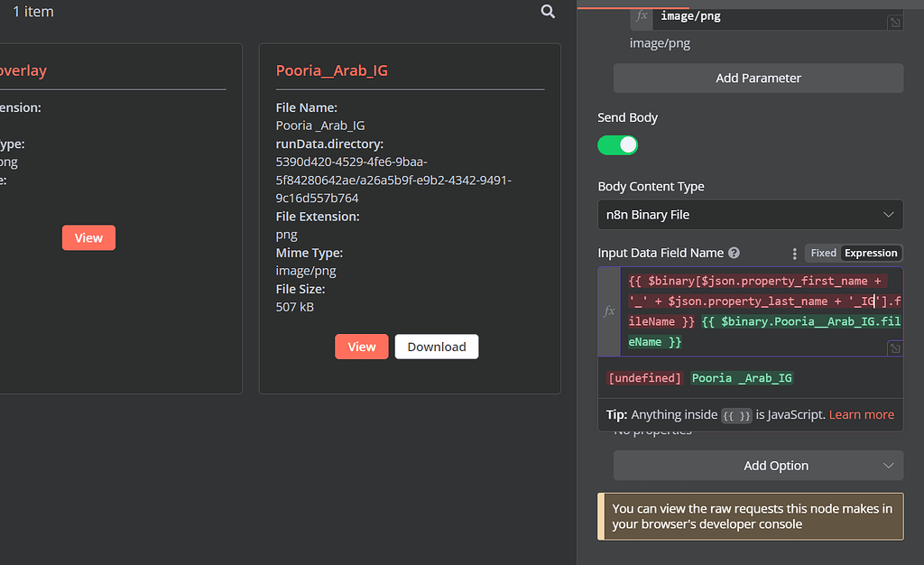Click the overlay card title

(x=23, y=70)
